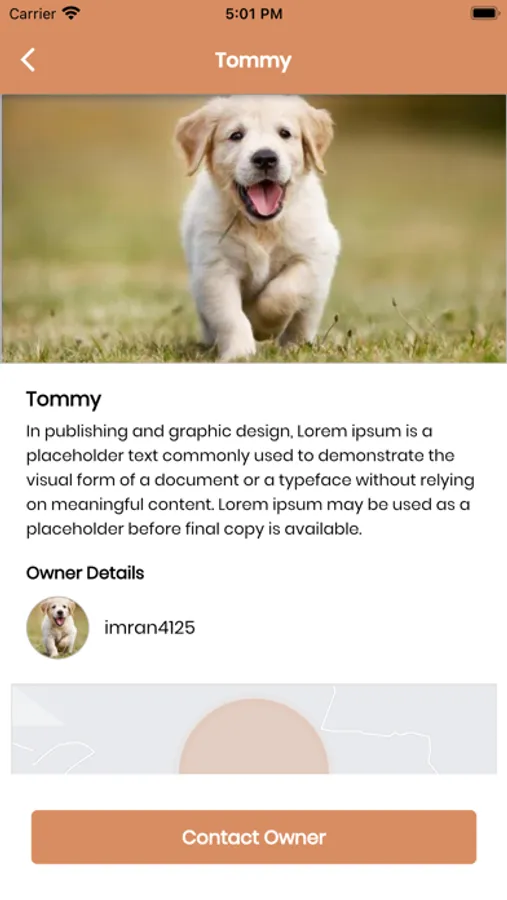Tap the Wi-Fi status icon
The image size is (507, 900).
click(x=71, y=13)
